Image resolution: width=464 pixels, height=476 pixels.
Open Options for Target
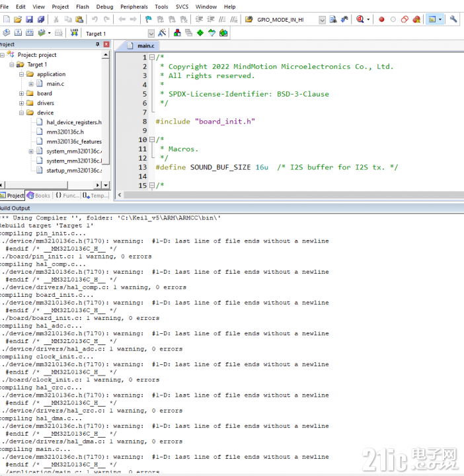(x=162, y=33)
